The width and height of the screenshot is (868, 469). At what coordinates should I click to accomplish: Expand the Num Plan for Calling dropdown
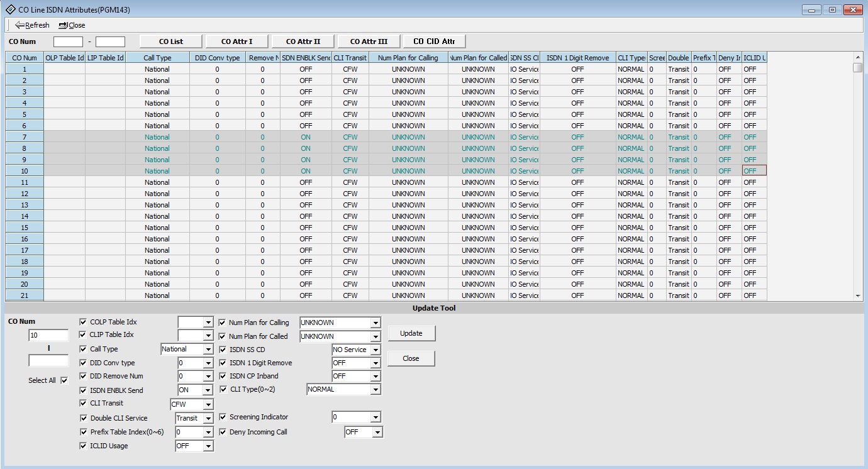[376, 323]
